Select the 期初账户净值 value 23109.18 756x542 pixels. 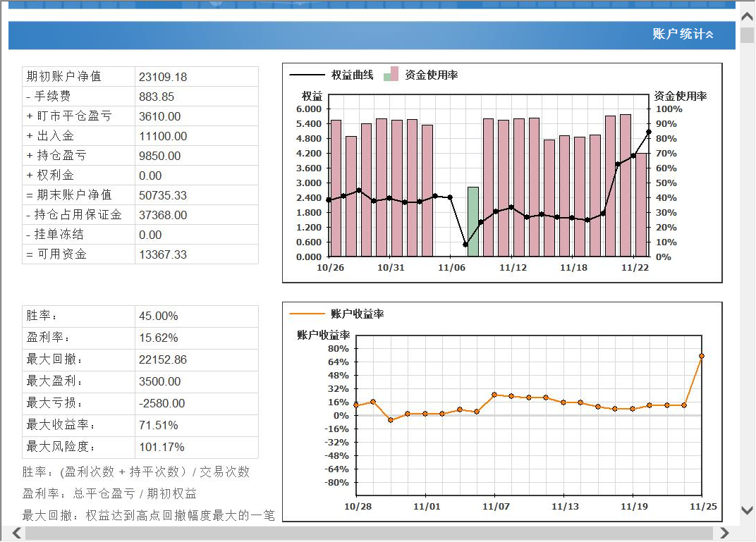pyautogui.click(x=163, y=77)
